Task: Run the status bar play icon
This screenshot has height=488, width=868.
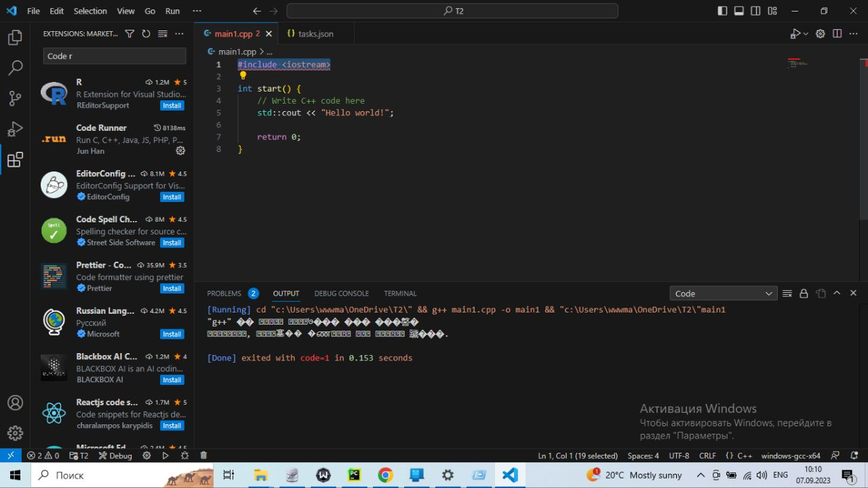Action: point(165,455)
